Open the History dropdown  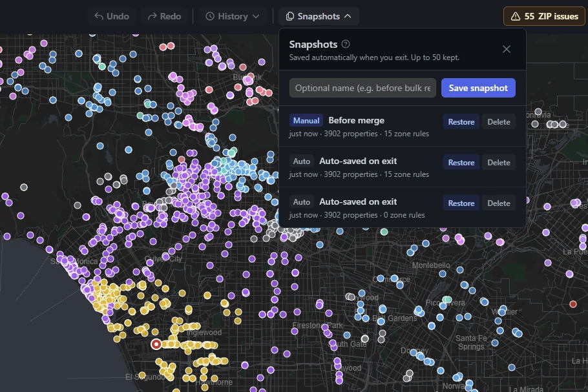233,17
